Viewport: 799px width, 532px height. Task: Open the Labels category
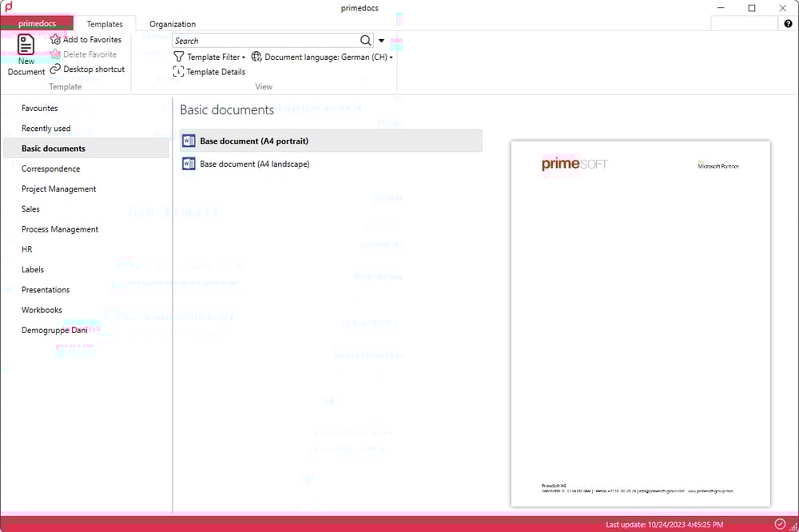(86, 269)
